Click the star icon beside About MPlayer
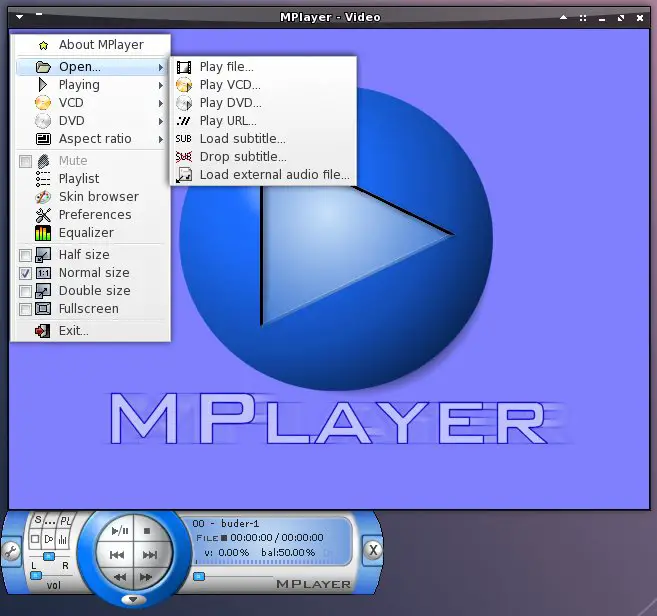This screenshot has width=657, height=616. coord(43,45)
